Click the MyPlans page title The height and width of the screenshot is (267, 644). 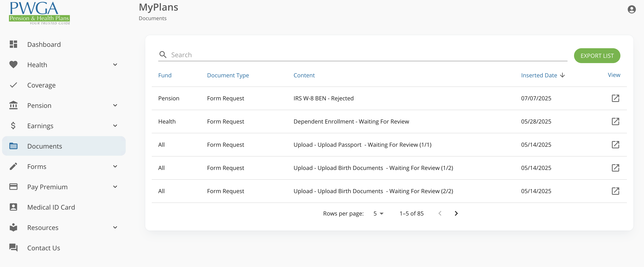(158, 7)
